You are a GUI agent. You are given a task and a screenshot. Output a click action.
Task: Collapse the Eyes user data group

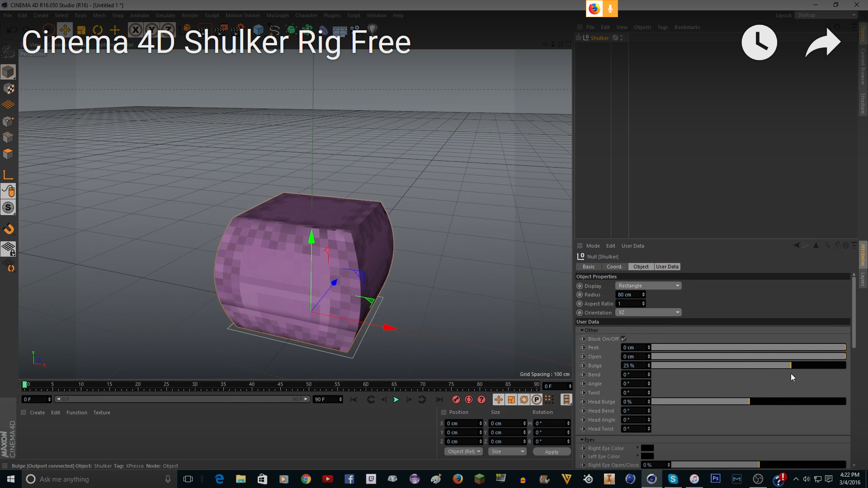(x=582, y=440)
